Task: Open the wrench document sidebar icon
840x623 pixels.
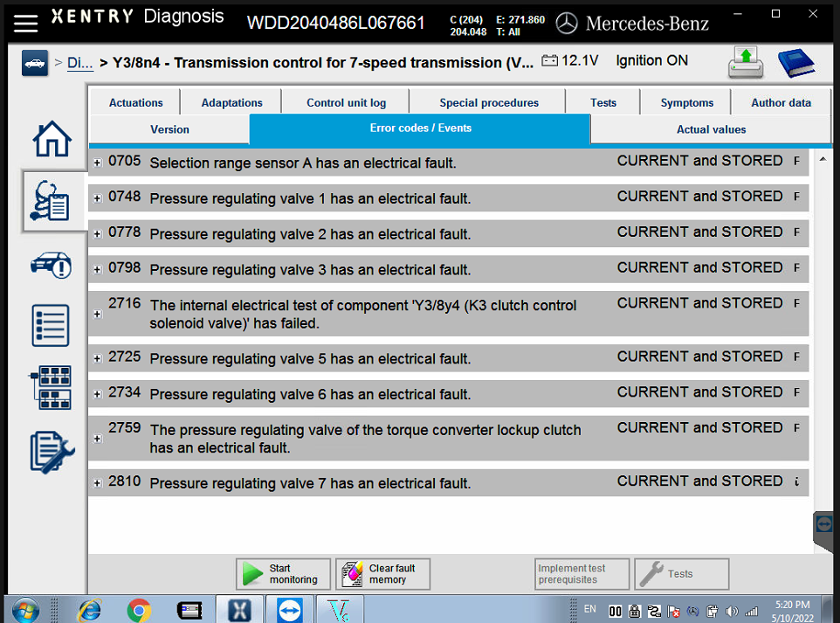Action: point(52,452)
